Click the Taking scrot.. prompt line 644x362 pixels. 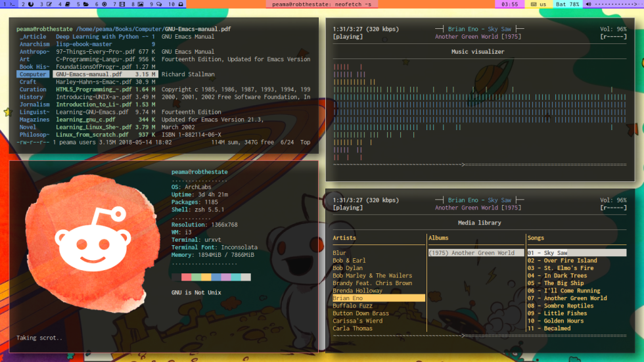pyautogui.click(x=39, y=338)
